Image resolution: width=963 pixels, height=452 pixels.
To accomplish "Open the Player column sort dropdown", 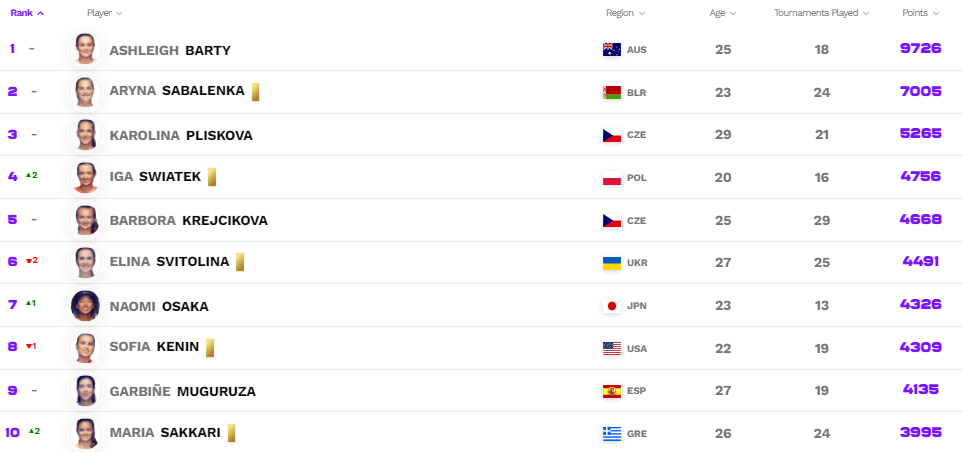I will tap(104, 13).
